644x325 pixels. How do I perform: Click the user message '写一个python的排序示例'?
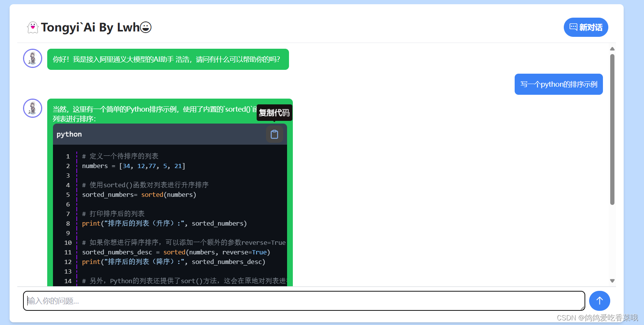(559, 84)
